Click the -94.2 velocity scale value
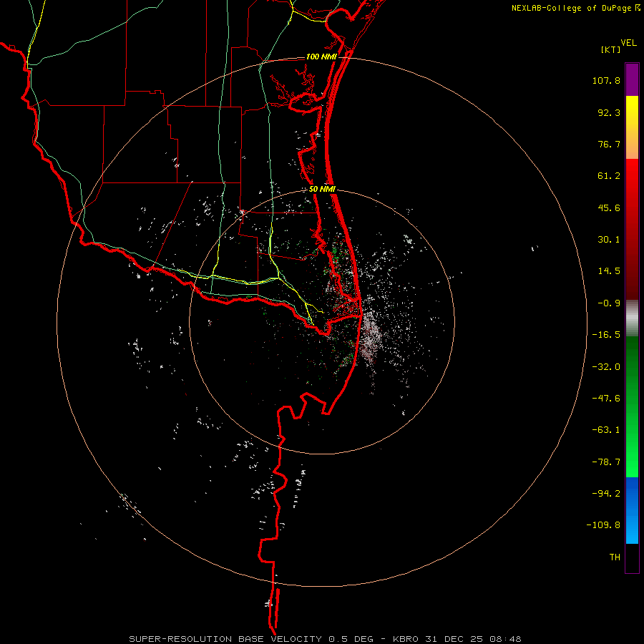Image resolution: width=644 pixels, height=644 pixels. [x=606, y=493]
